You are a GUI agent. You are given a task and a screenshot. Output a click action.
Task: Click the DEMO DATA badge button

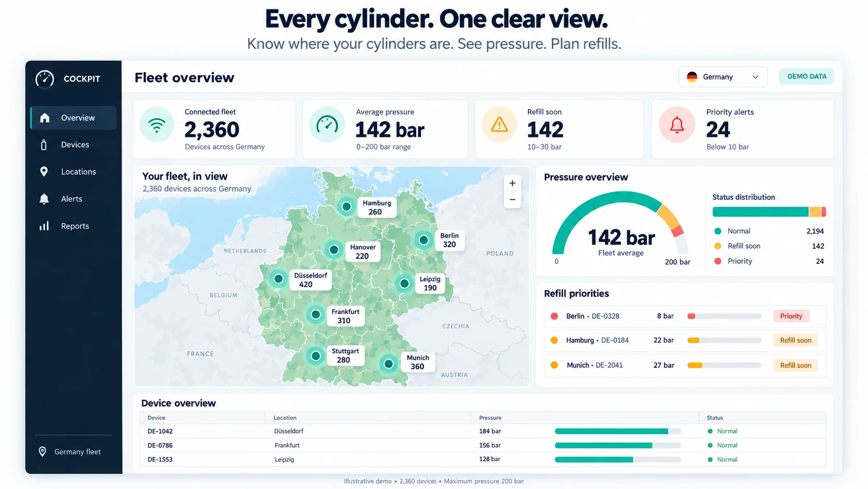tap(806, 76)
